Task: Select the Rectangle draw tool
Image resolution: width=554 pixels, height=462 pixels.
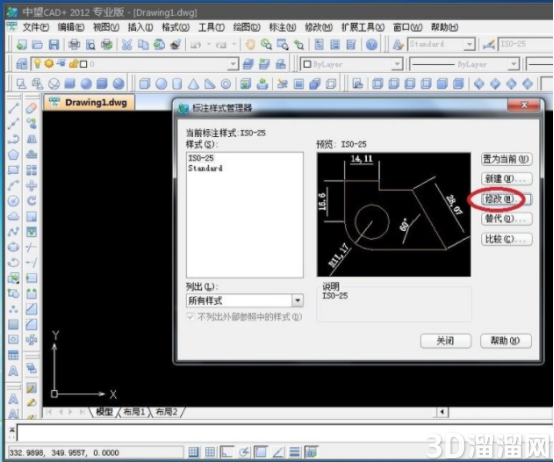Action: [13, 170]
